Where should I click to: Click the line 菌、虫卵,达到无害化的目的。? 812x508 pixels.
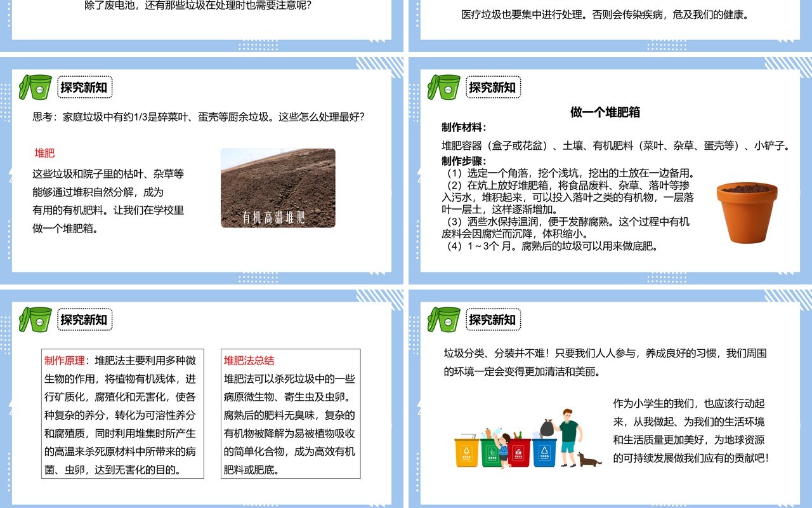coord(113,471)
